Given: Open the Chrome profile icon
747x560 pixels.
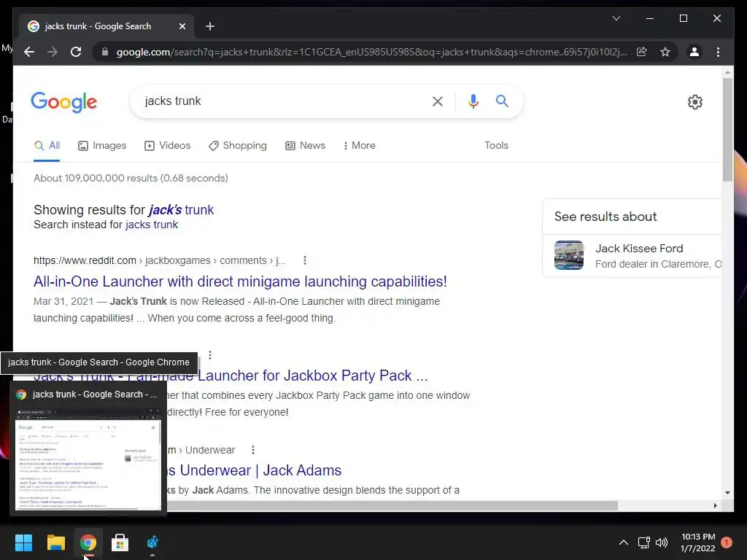Looking at the screenshot, I should click(x=694, y=52).
